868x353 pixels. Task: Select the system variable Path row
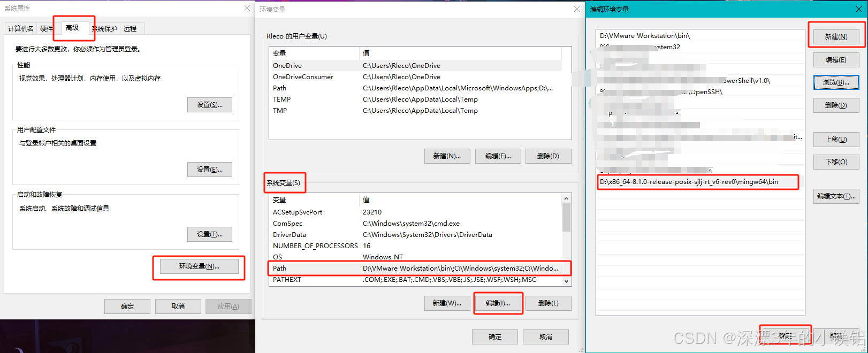pos(416,268)
